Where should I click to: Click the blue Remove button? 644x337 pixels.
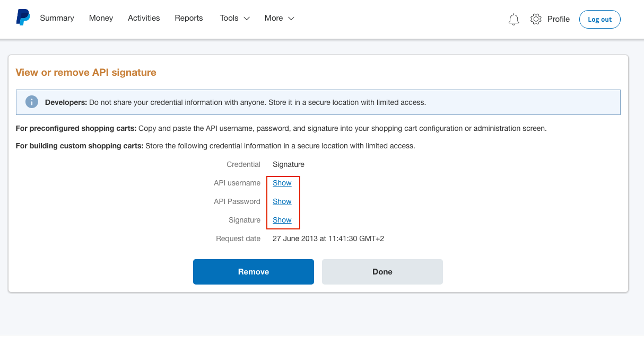click(x=253, y=272)
